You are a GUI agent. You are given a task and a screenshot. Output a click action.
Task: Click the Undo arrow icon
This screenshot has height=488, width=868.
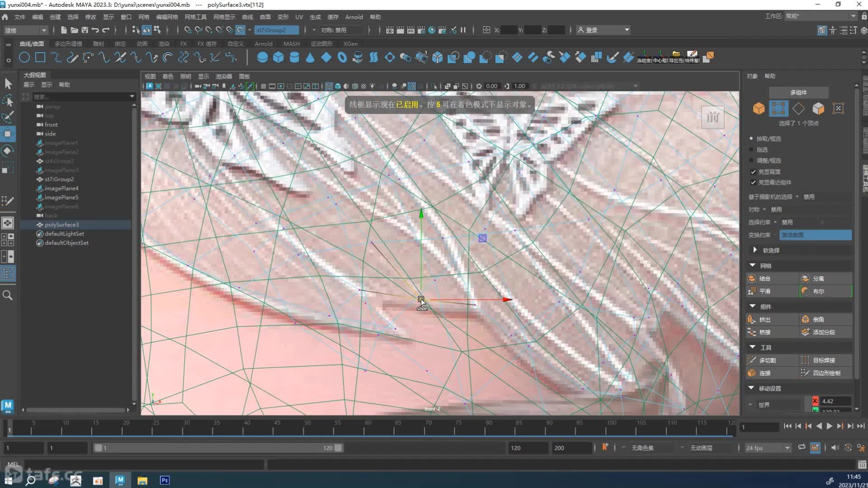[x=95, y=30]
